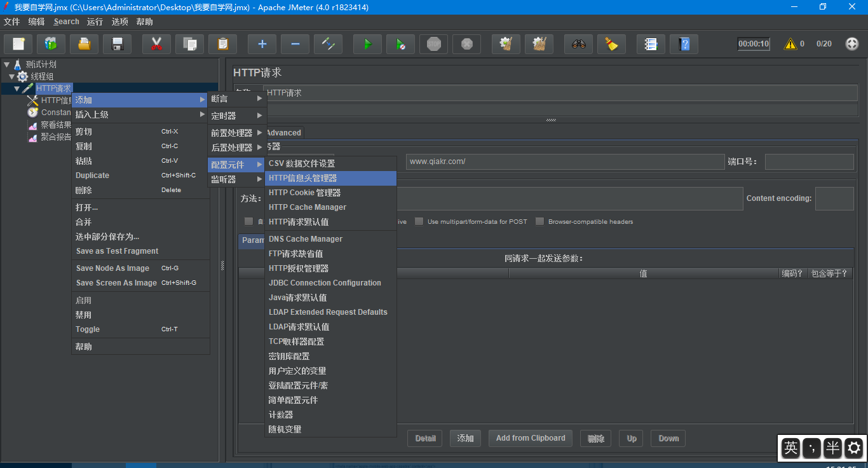Collapse all nodes with minus icon
This screenshot has width=868, height=468.
(295, 44)
